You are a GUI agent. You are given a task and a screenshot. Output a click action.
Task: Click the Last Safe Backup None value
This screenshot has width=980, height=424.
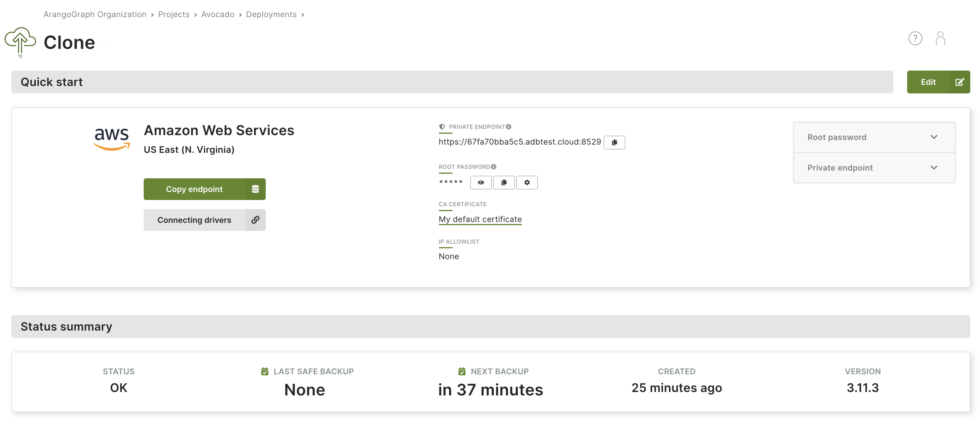304,390
